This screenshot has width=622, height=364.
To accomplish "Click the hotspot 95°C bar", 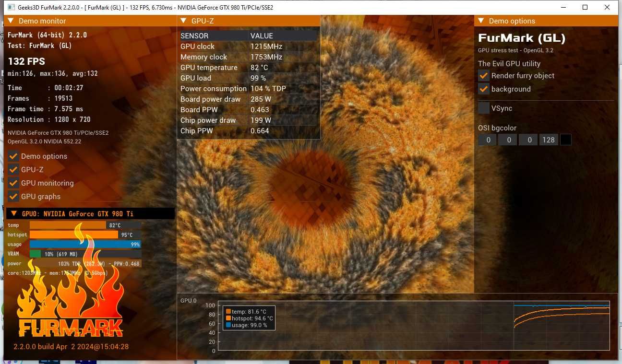I will tap(74, 235).
